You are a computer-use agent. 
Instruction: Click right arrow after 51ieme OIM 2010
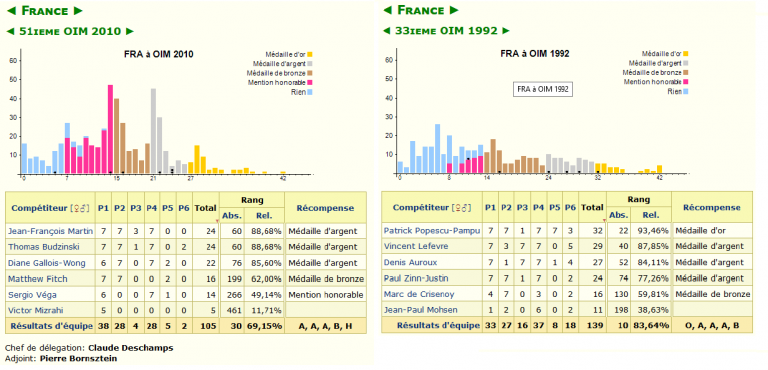tap(129, 31)
